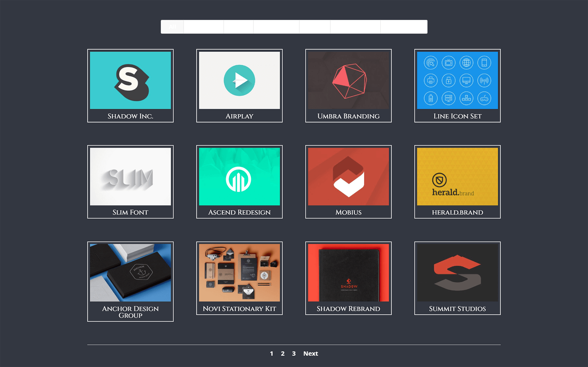Open the Shadow Inc. project thumbnail
Image resolution: width=588 pixels, height=367 pixels.
(130, 81)
